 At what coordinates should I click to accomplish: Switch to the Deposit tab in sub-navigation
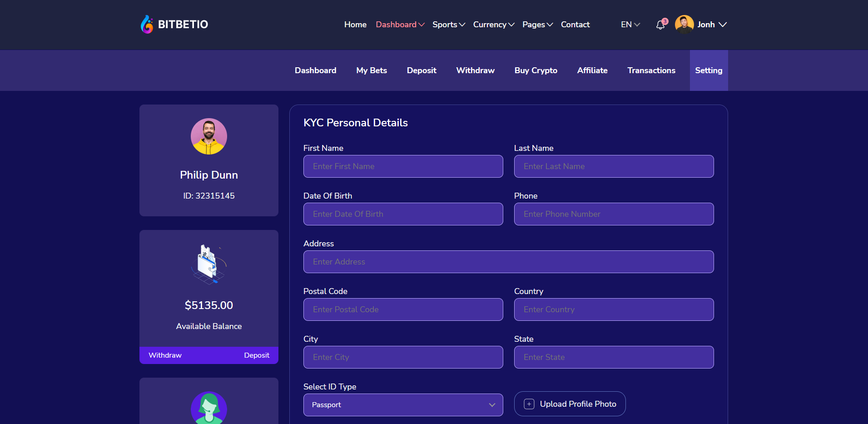point(422,70)
